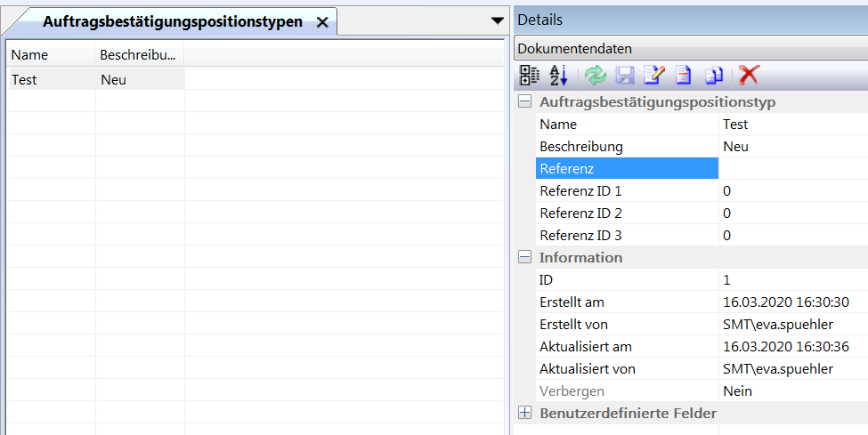
Task: Sort properties alphabetically with A-Z icon
Action: (x=558, y=76)
